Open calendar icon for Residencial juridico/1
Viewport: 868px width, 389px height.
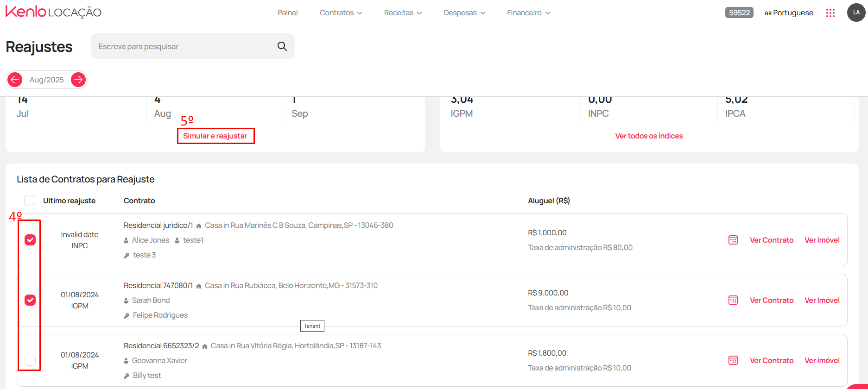733,240
